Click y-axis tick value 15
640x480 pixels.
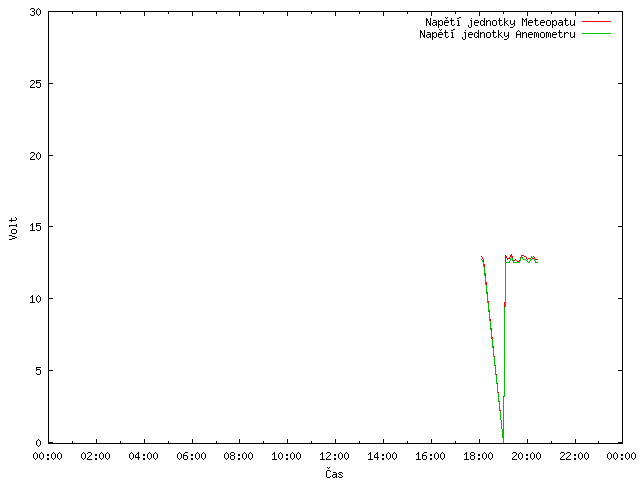point(36,227)
